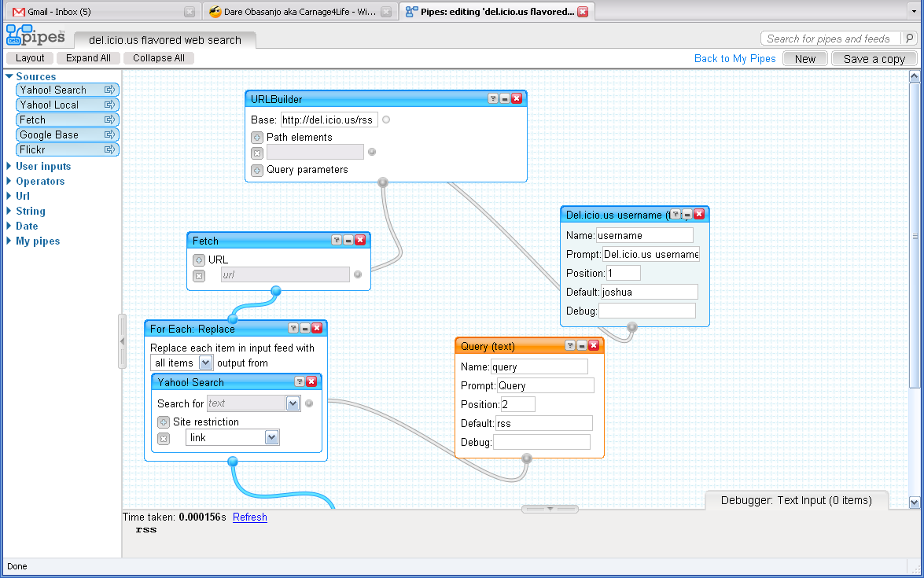Select del.icio.us flavored web search tab
This screenshot has height=578, width=924.
[165, 40]
